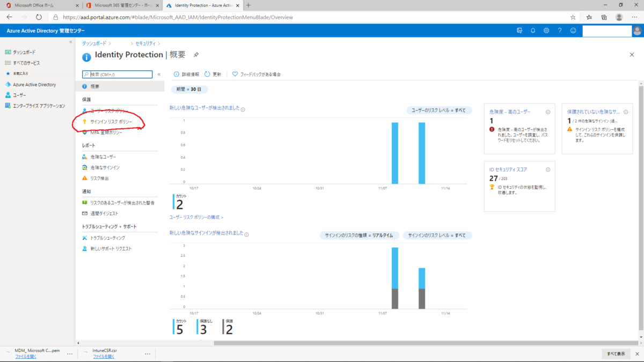Click すべて表示 in downloads bar
The width and height of the screenshot is (644, 362).
click(616, 354)
